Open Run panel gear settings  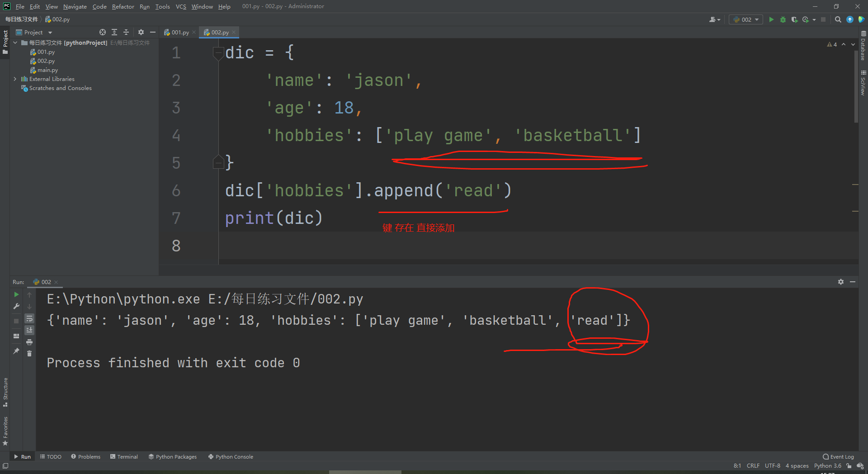(x=841, y=282)
